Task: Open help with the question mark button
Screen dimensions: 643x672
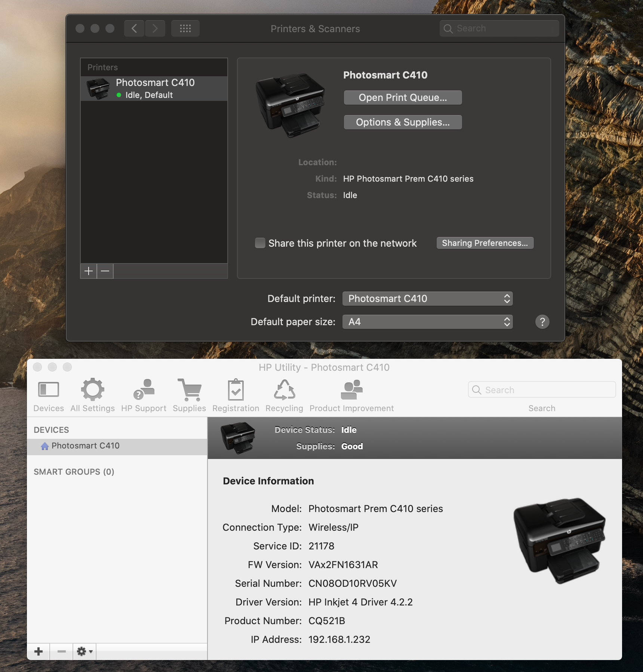Action: (542, 322)
